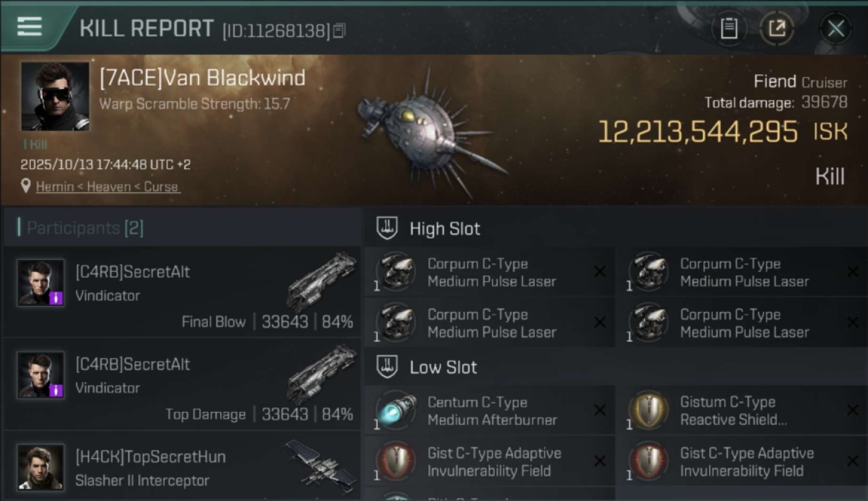Open Van Blackwind's pilot portrait
868x501 pixels.
pos(55,97)
